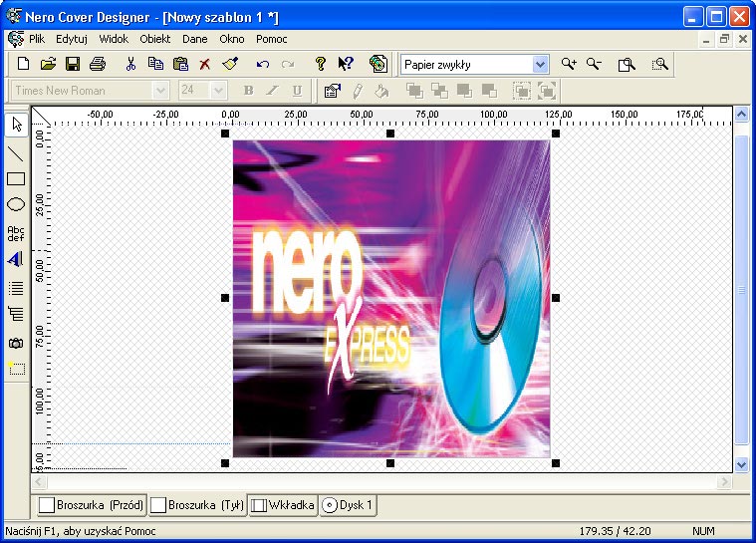Open the Edytuj menu
Screen dimensions: 756x543
[x=72, y=39]
